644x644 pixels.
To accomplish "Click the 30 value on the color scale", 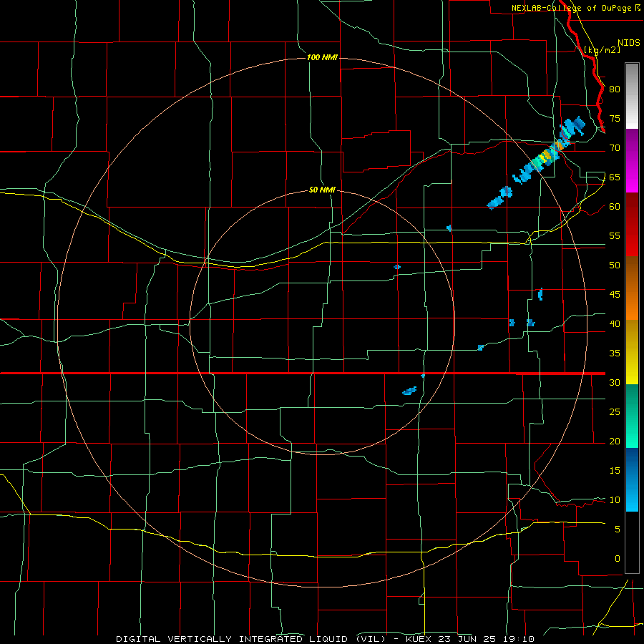I will tap(615, 382).
